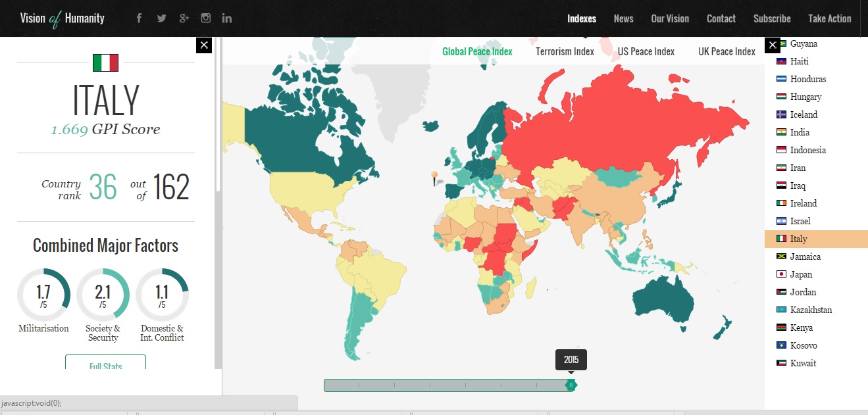The height and width of the screenshot is (415, 868).
Task: Open the News menu item
Action: click(x=623, y=18)
